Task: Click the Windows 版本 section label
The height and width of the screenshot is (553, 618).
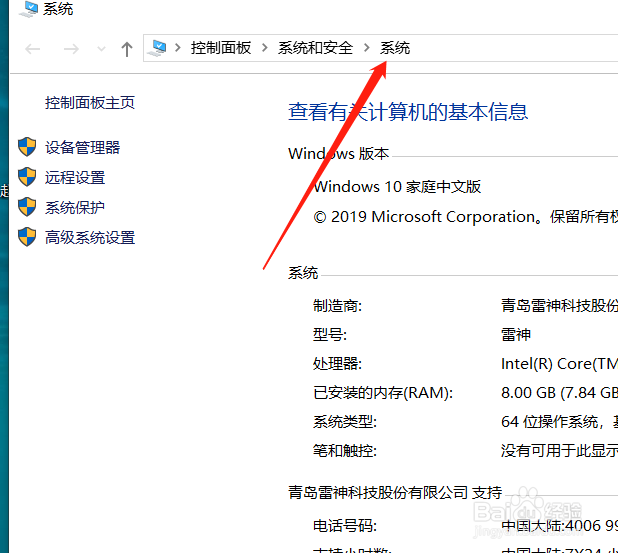Action: [339, 154]
